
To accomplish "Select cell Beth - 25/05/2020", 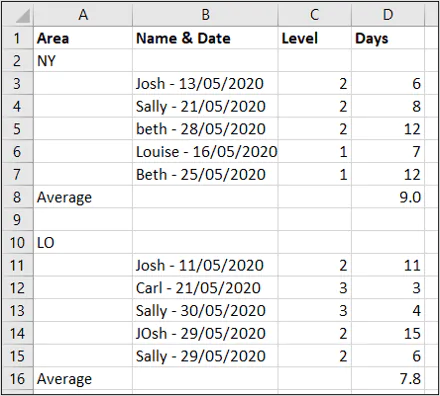I will [205, 174].
